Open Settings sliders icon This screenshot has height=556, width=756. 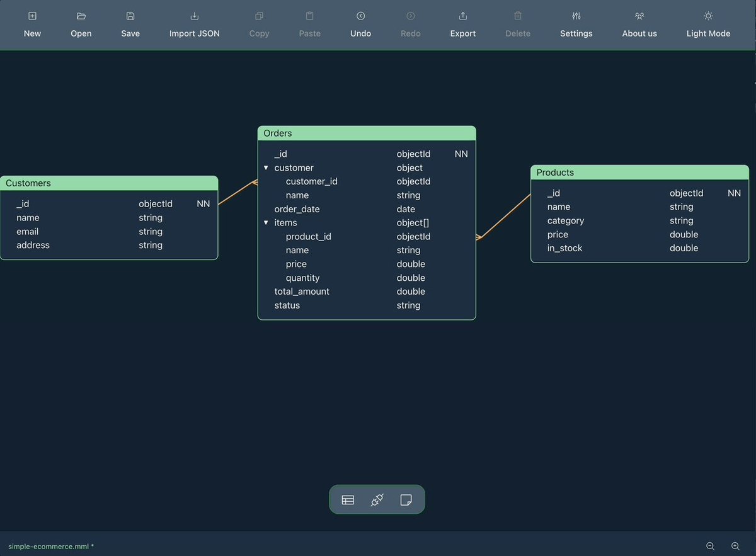coord(576,16)
